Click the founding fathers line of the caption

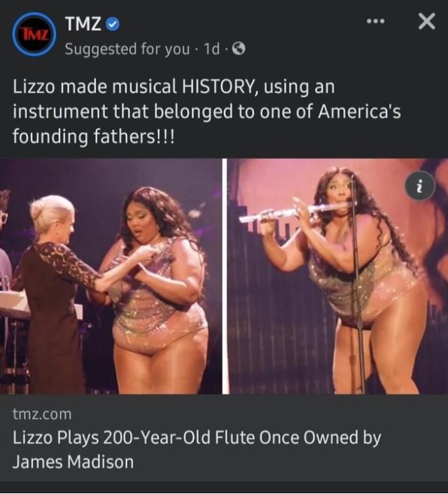click(94, 137)
